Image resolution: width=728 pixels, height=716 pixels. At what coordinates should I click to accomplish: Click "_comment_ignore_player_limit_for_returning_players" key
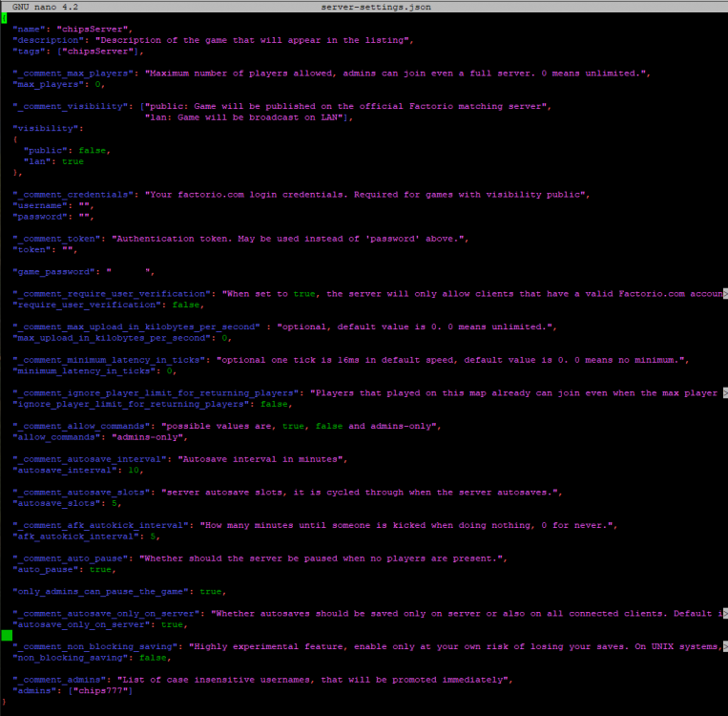[x=156, y=393]
